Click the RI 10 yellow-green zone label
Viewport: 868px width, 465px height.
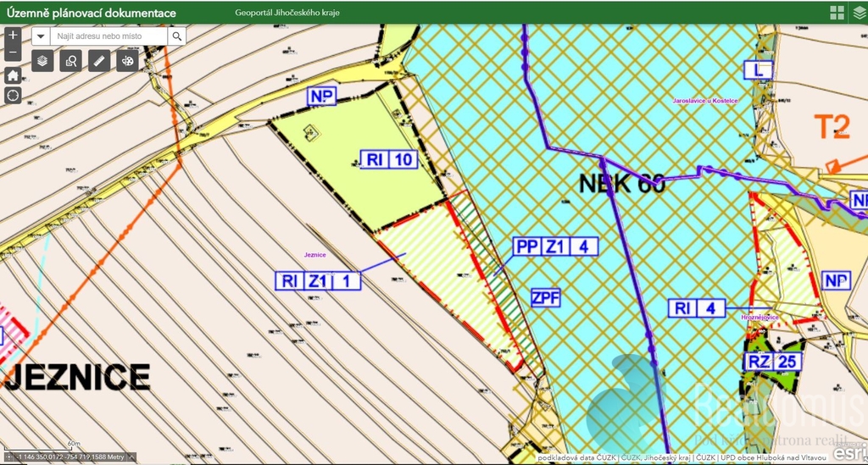pos(389,159)
